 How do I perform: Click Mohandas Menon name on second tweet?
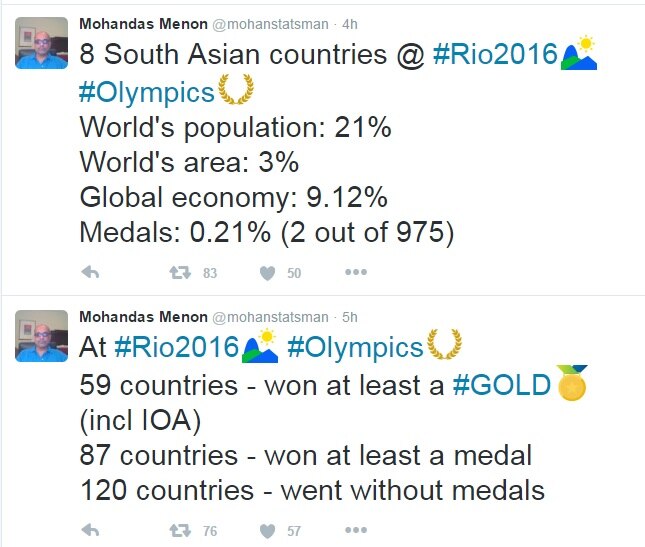pyautogui.click(x=143, y=317)
